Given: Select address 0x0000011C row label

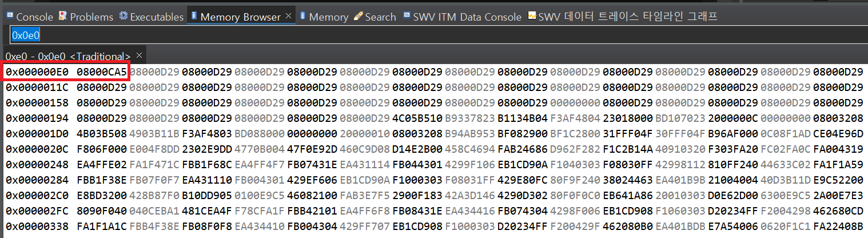Looking at the screenshot, I should (37, 88).
